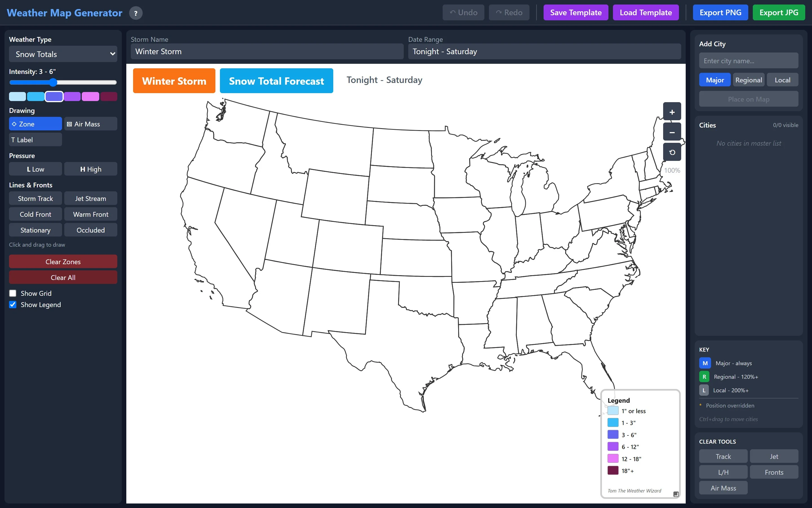
Task: Select the Occluded front tool
Action: 91,230
